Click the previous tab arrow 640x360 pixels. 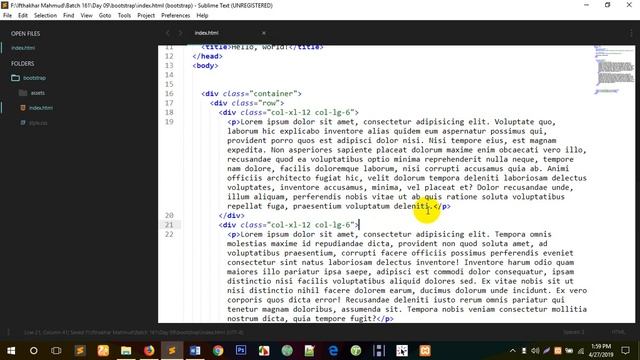(168, 33)
